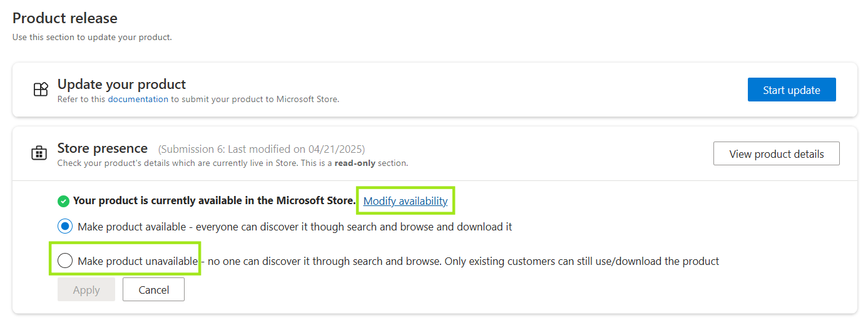This screenshot has height=320, width=868.
Task: Click the Apply button
Action: pos(86,289)
